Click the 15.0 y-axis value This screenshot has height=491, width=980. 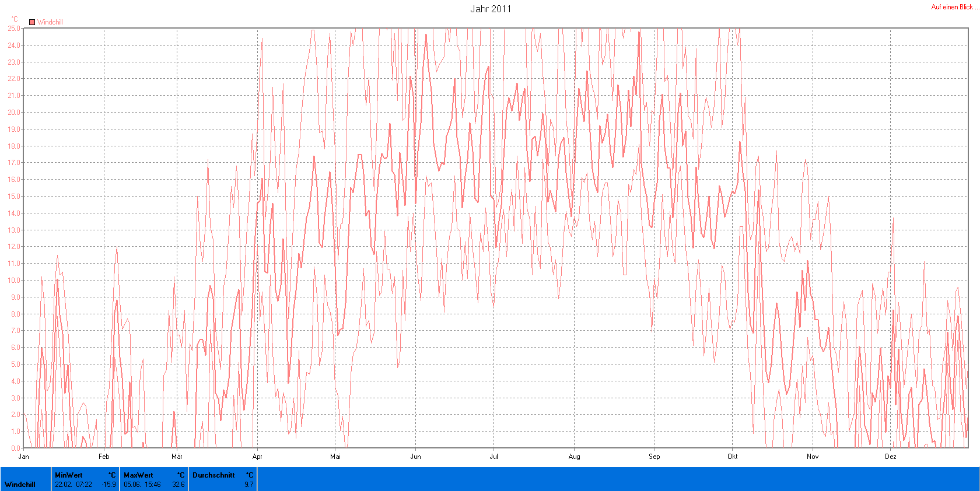[13, 196]
